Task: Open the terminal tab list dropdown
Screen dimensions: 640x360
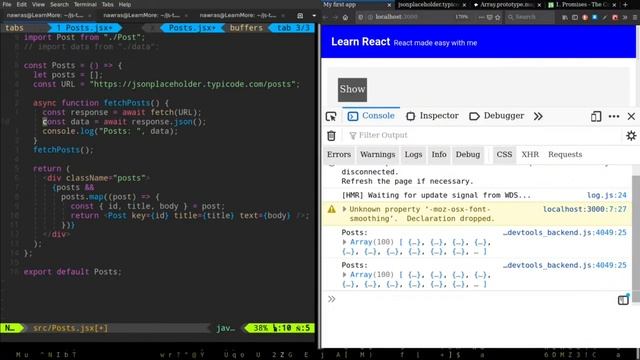Action: point(314,16)
